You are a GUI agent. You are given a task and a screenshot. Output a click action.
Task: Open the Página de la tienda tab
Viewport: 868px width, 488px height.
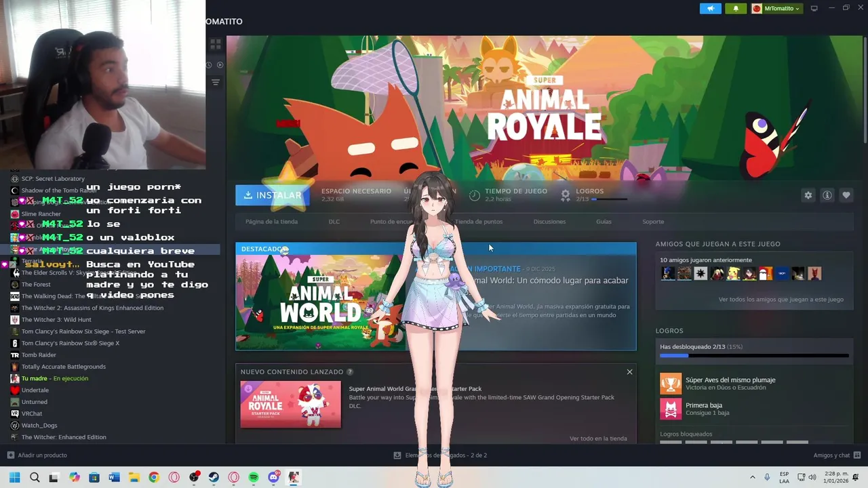(x=271, y=222)
